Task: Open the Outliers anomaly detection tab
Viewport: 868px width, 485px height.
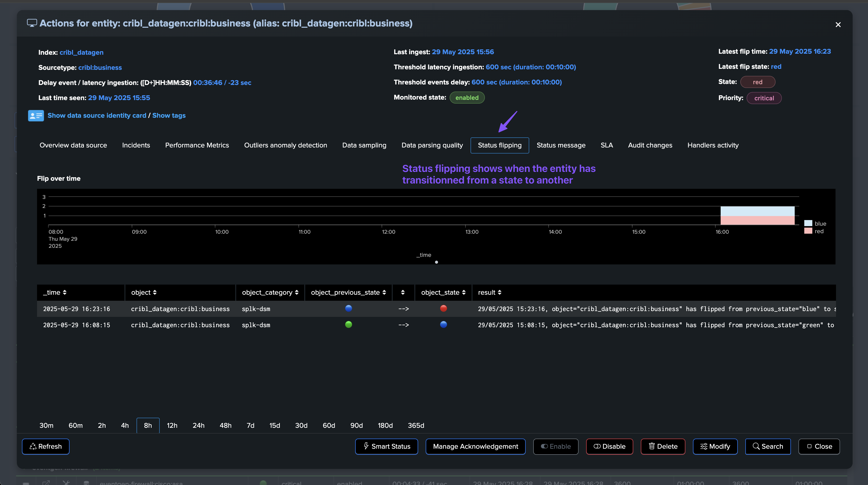Action: [x=285, y=145]
